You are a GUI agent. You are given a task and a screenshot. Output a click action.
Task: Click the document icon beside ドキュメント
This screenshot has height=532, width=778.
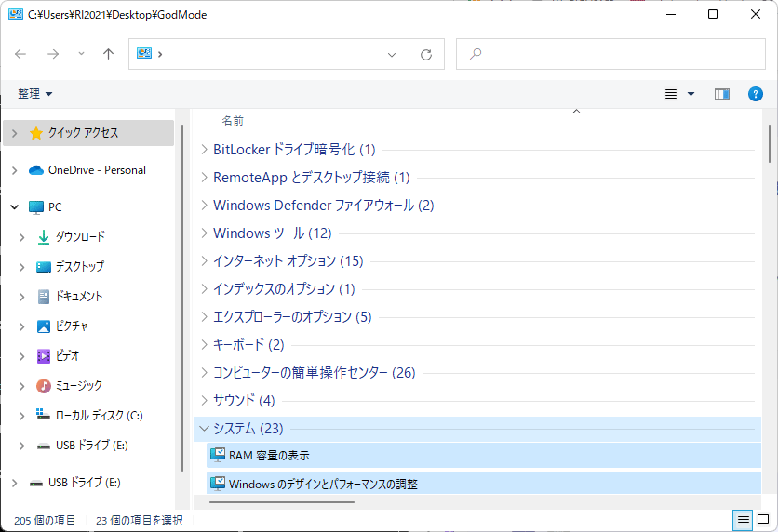pos(44,297)
